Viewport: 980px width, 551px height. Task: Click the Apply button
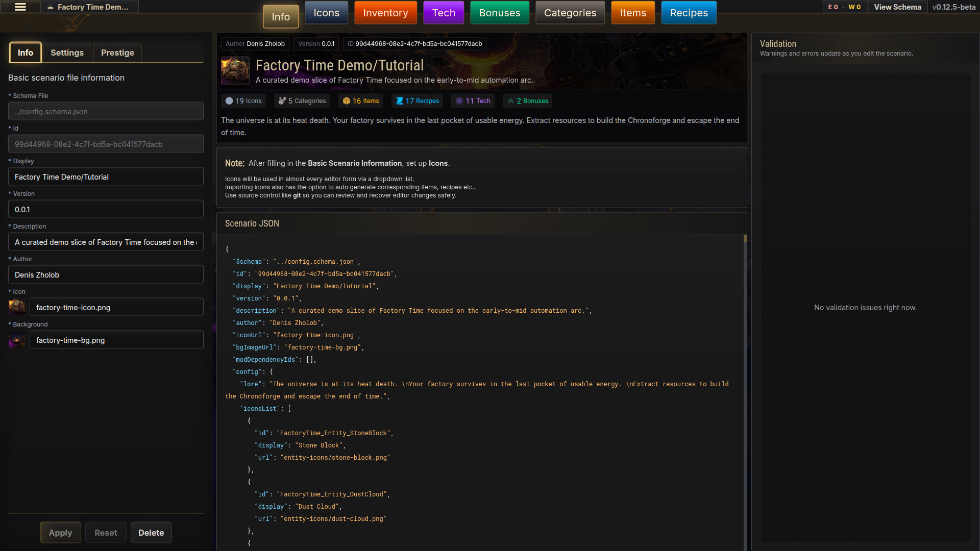[60, 533]
